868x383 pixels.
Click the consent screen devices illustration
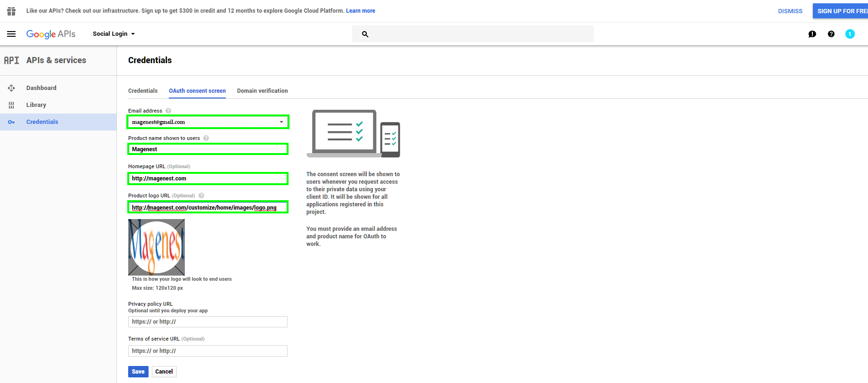click(x=353, y=134)
